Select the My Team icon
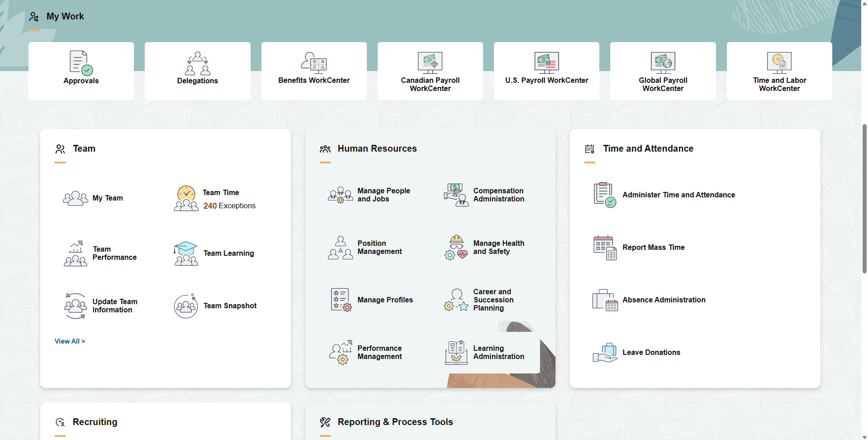The image size is (868, 440). pyautogui.click(x=75, y=198)
